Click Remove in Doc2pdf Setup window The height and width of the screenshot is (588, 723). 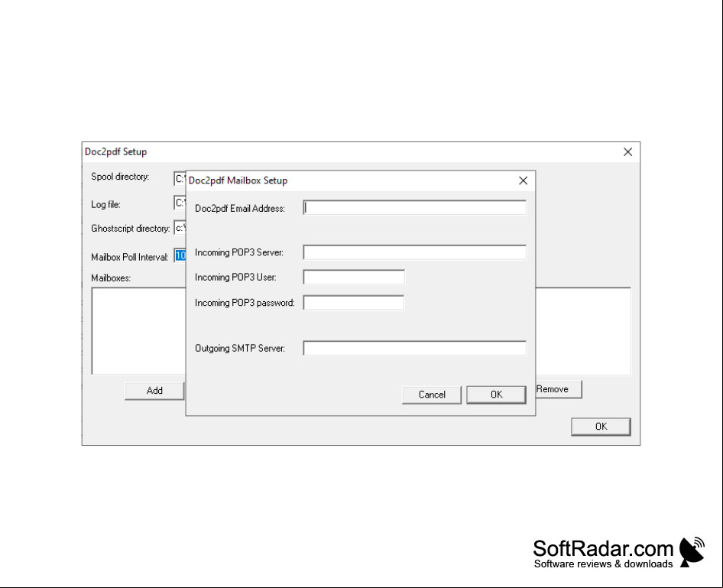click(559, 389)
